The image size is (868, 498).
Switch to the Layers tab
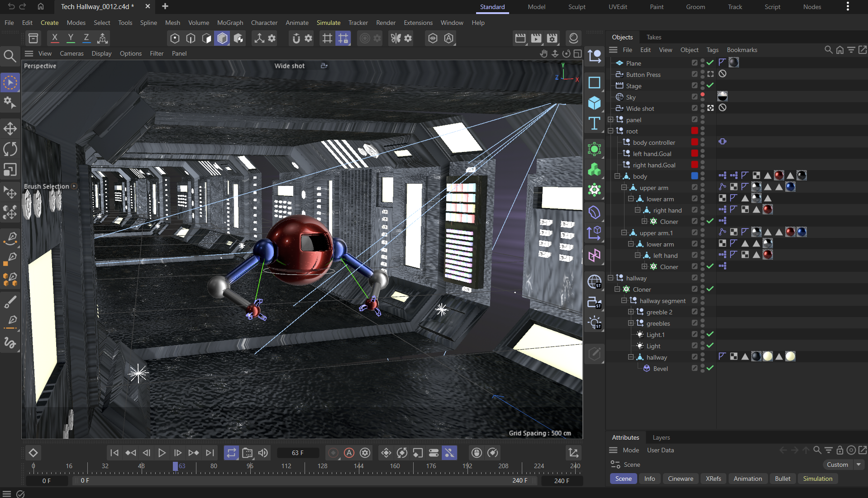click(661, 437)
